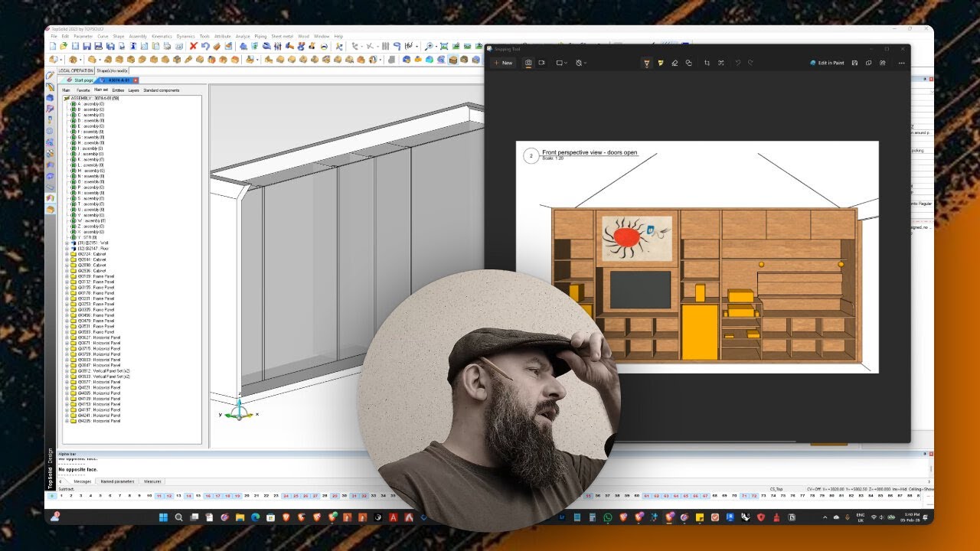Click the Messages tab in alpha bar
The image size is (980, 551).
82,481
